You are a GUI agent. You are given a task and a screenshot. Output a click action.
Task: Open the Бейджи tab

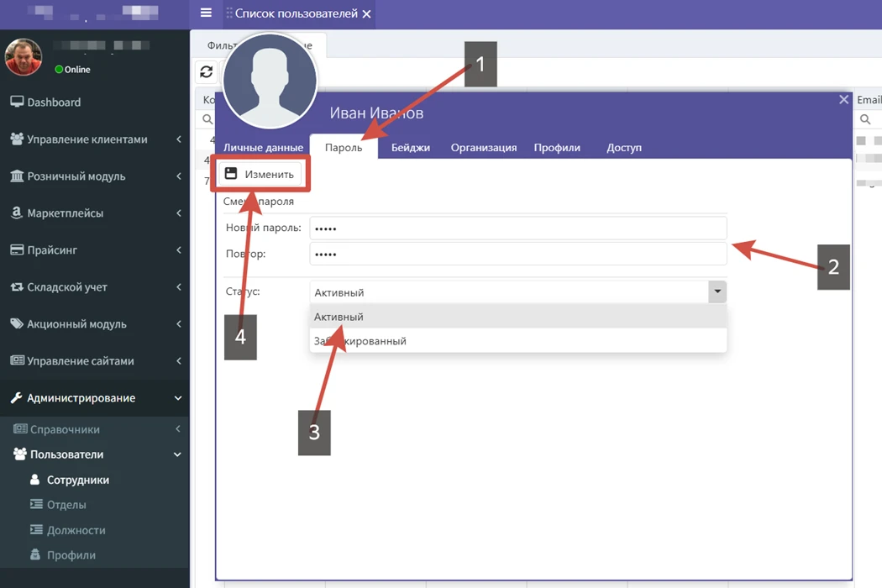click(410, 148)
